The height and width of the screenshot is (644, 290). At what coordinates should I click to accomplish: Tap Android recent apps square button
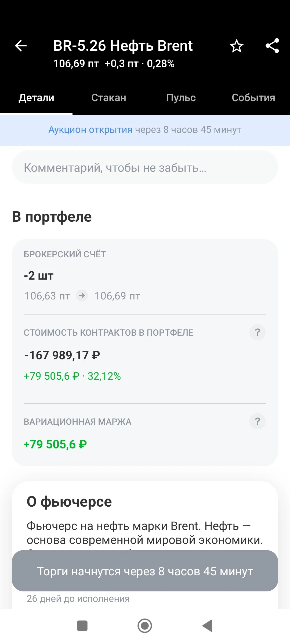(82, 626)
